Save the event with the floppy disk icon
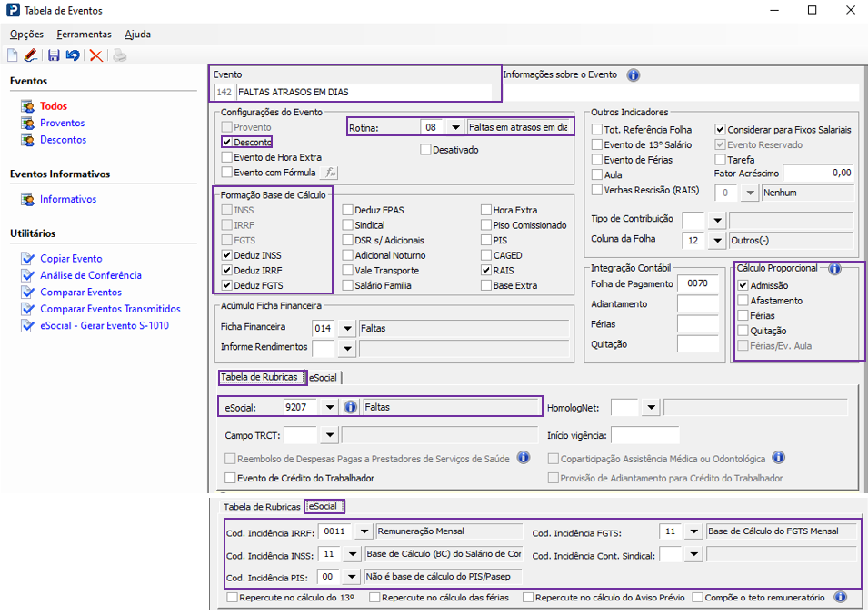 tap(54, 55)
